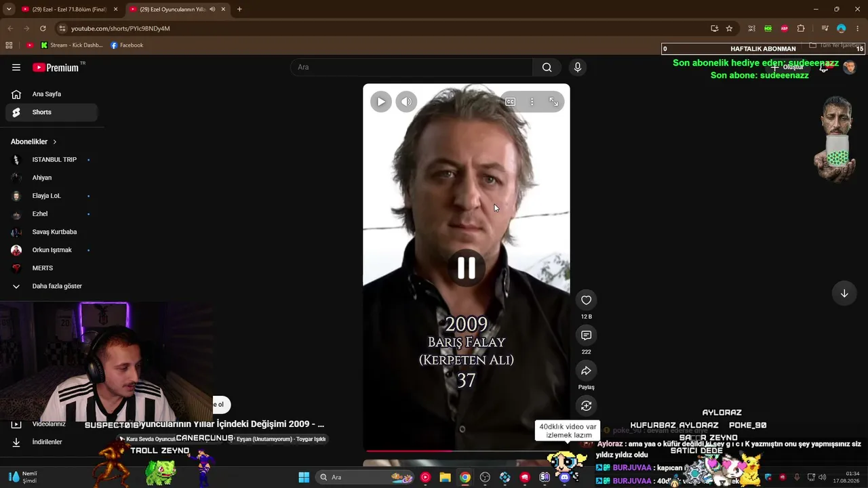Enter fullscreen on the Shorts player
Viewport: 868px width, 488px height.
click(x=554, y=102)
